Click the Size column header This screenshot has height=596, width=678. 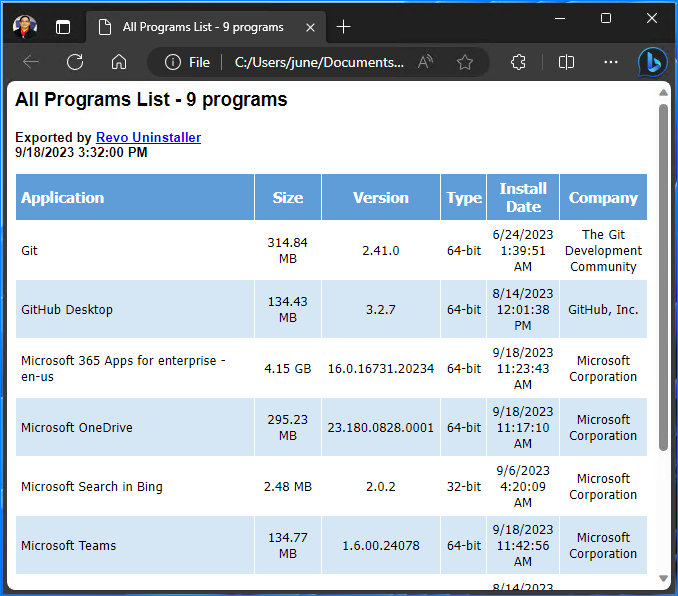[288, 197]
